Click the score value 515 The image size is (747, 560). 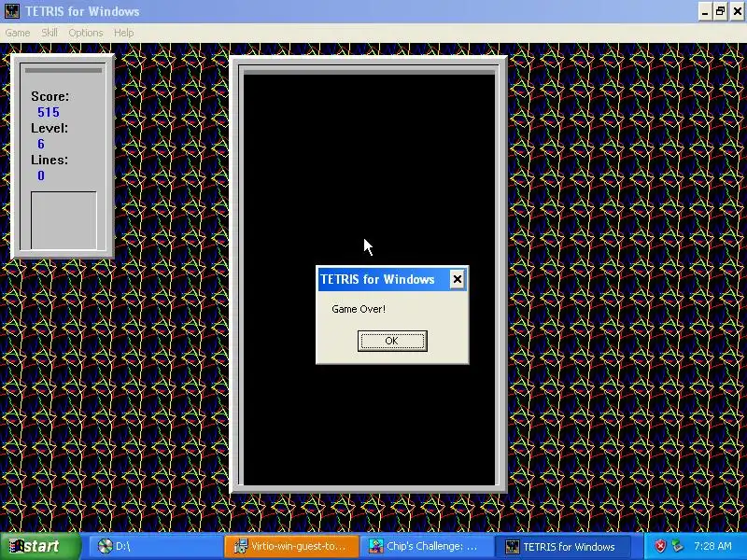[x=49, y=112]
